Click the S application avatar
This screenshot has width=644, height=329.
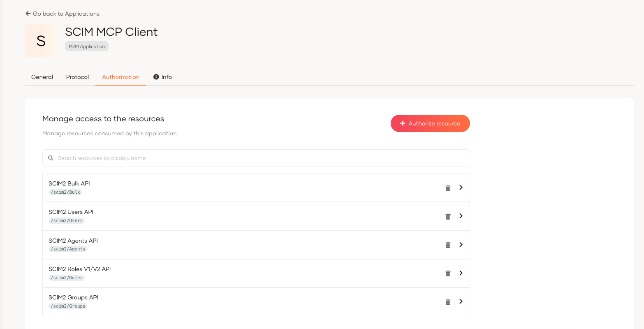(x=41, y=40)
